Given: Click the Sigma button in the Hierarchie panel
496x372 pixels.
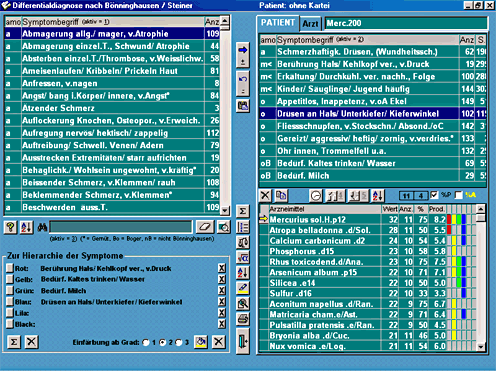Looking at the screenshot, I should (x=14, y=342).
